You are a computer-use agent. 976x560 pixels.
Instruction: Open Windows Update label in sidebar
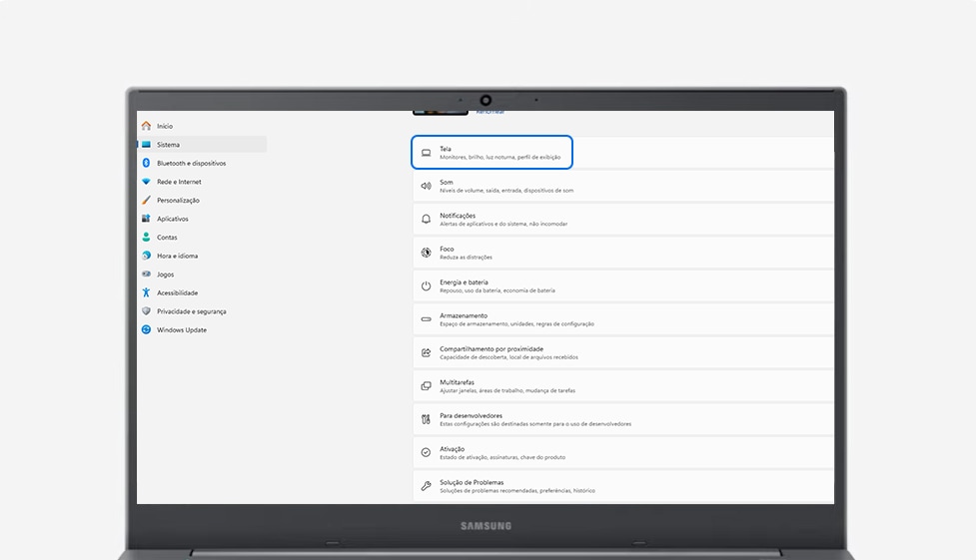182,329
